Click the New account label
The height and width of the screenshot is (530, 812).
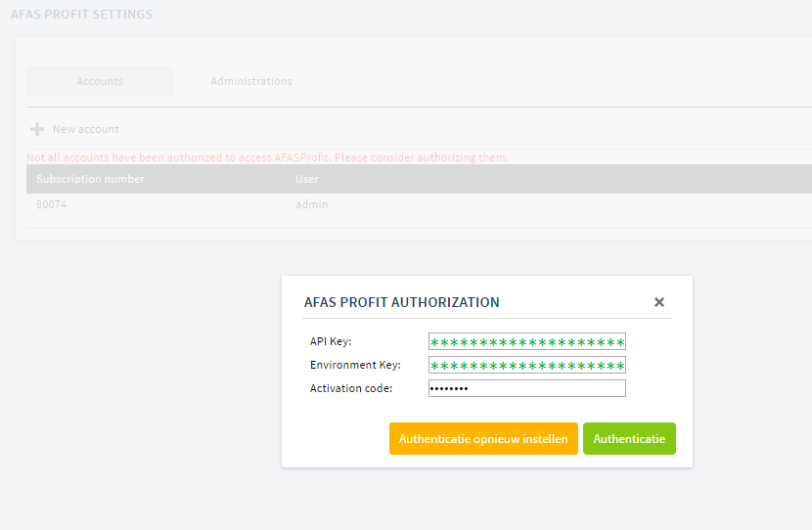coord(86,129)
